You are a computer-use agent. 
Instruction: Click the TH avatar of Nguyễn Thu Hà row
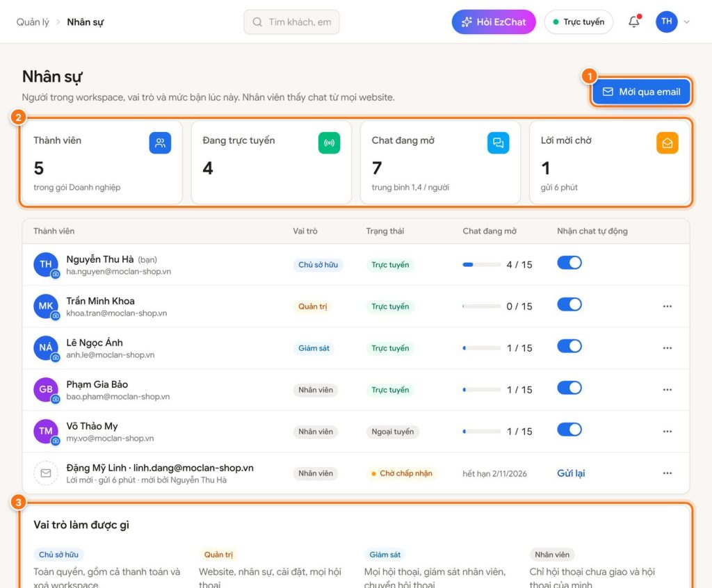pos(46,265)
